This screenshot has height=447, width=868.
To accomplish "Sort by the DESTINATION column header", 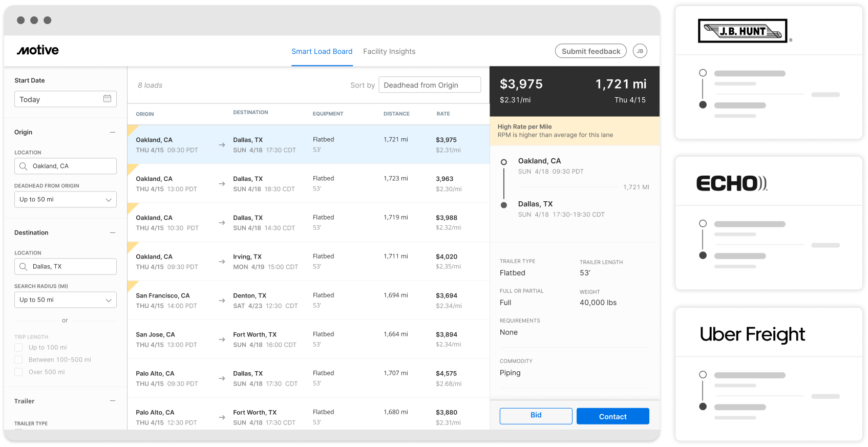I will 250,112.
